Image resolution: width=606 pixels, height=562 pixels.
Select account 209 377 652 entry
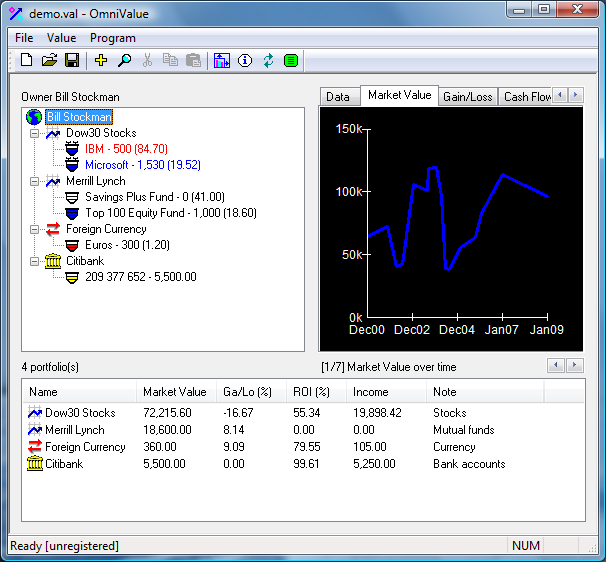[141, 277]
